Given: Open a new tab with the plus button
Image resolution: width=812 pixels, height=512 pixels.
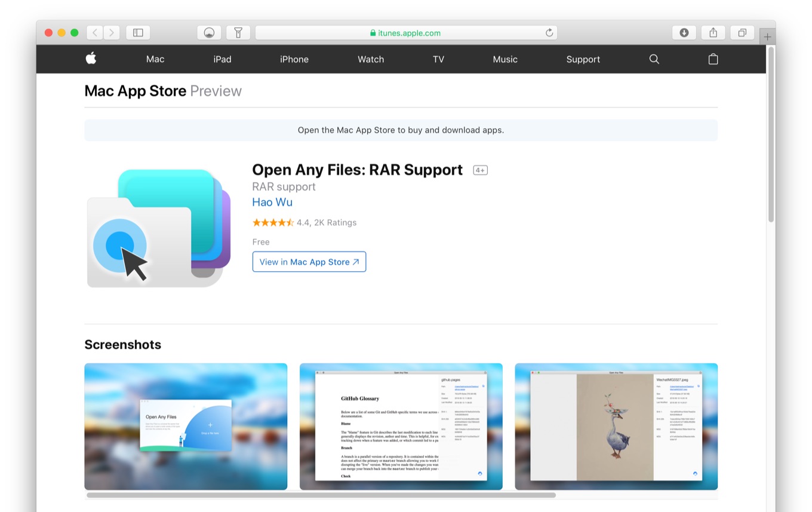Looking at the screenshot, I should click(768, 37).
